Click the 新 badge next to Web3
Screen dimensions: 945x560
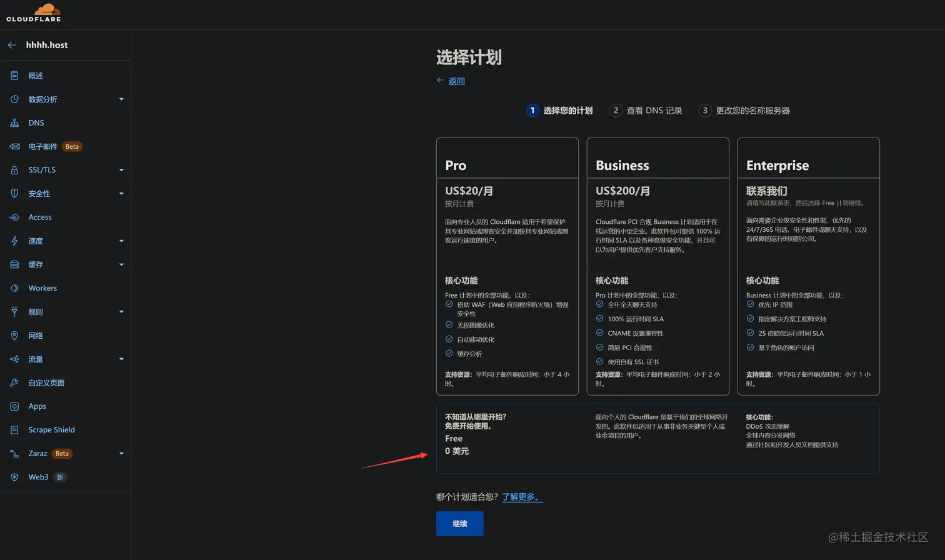click(x=60, y=477)
